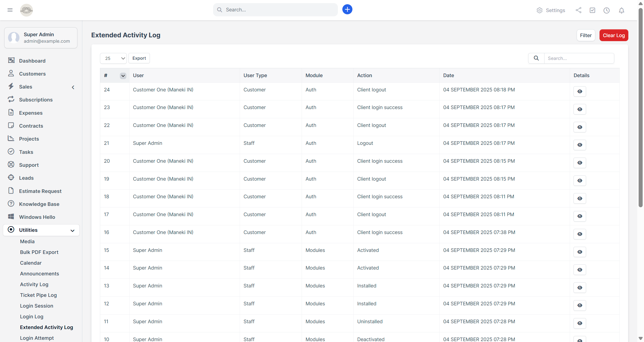Open the timesheets clock icon
The width and height of the screenshot is (644, 342).
pos(606,10)
